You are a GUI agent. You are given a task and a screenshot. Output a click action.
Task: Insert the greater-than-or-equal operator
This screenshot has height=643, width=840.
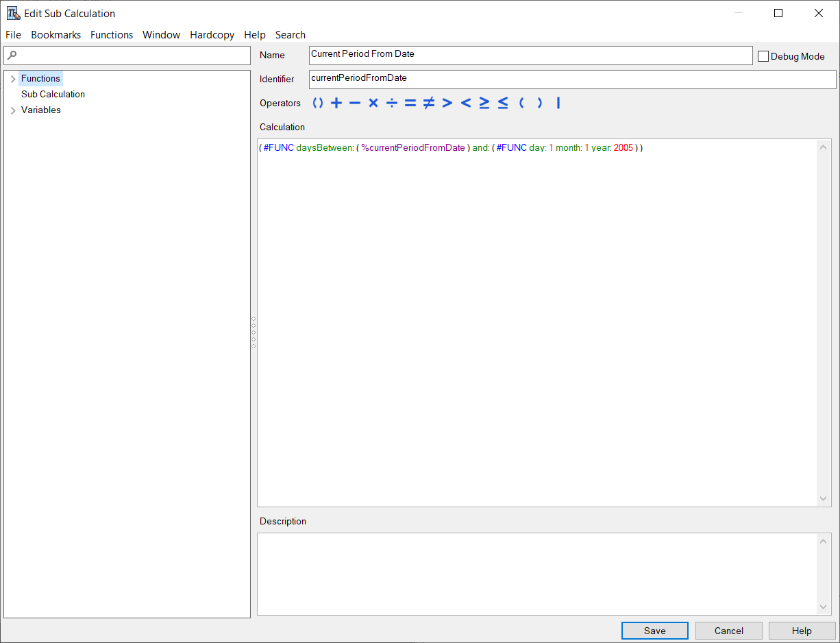484,103
